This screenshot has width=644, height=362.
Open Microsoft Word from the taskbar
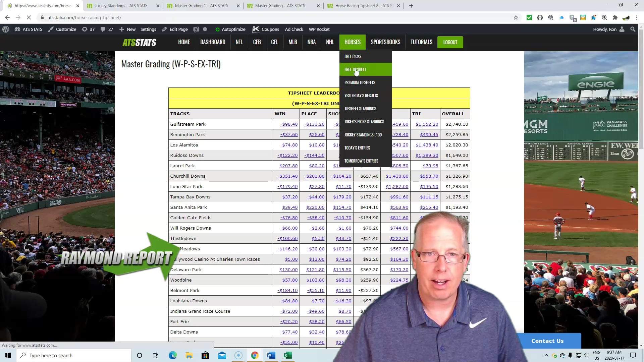[271, 355]
